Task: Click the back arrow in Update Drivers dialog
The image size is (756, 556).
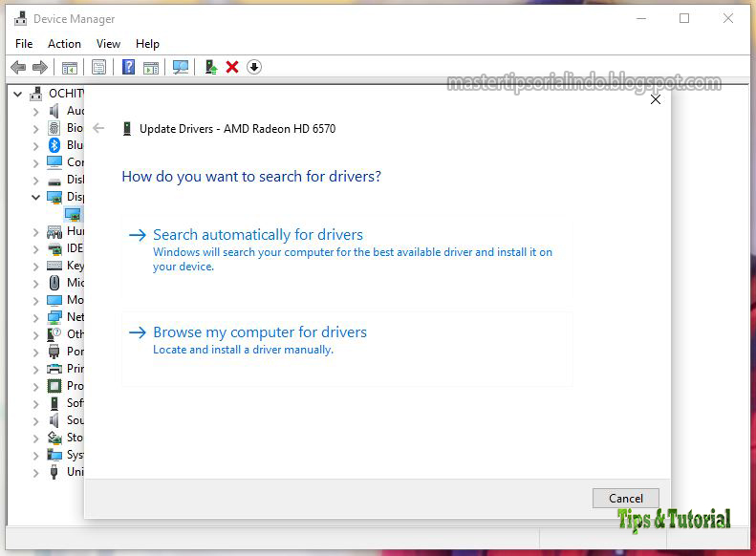Action: coord(98,128)
